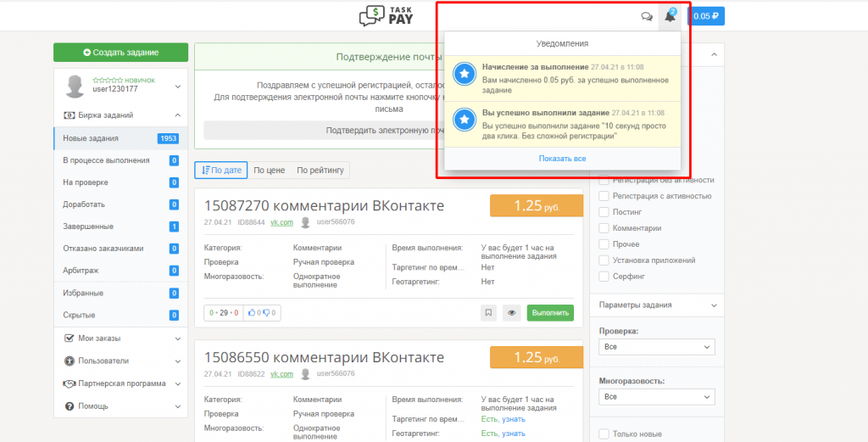Click the Мои заказы checkmark icon
Image resolution: width=868 pixels, height=442 pixels.
point(70,338)
